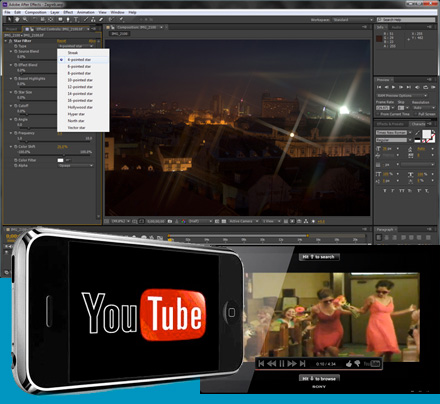The height and width of the screenshot is (404, 440).
Task: Select the Clone Stamp tool
Action: (93, 20)
